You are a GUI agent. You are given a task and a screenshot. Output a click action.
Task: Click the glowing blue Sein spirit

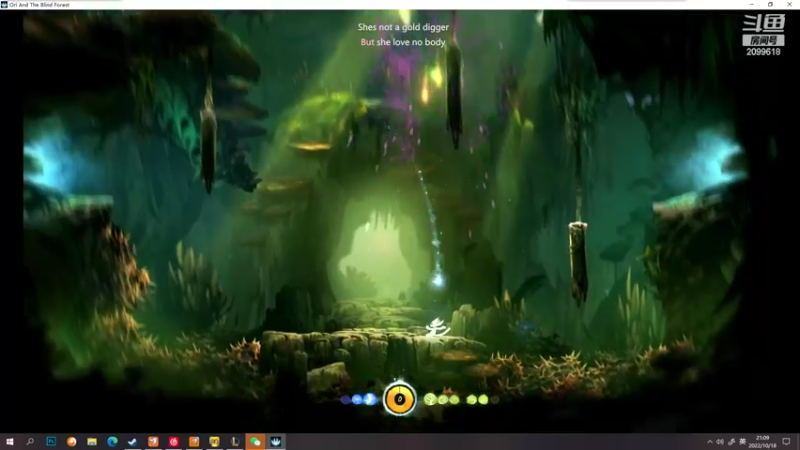pyautogui.click(x=438, y=280)
